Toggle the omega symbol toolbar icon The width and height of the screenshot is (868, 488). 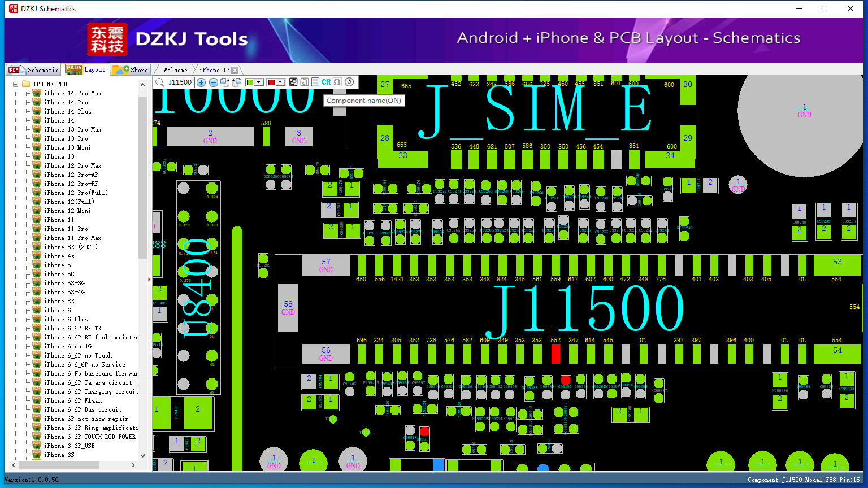[337, 82]
